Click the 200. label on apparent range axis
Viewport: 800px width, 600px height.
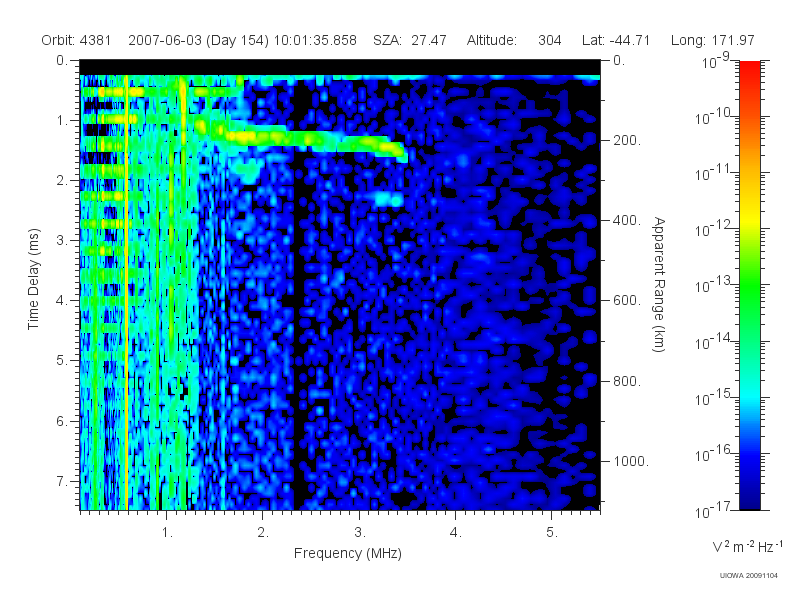pyautogui.click(x=627, y=140)
